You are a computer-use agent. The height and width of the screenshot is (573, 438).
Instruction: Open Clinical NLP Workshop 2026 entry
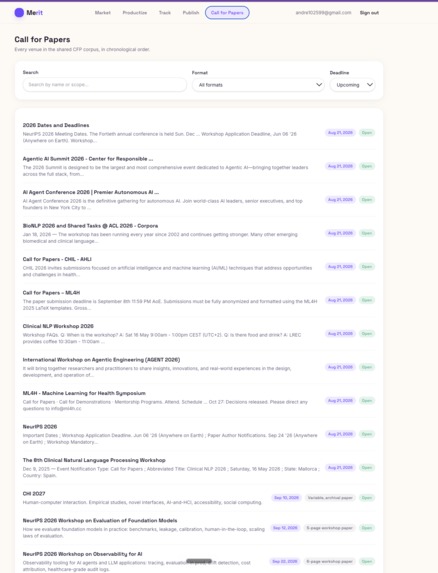coord(58,326)
